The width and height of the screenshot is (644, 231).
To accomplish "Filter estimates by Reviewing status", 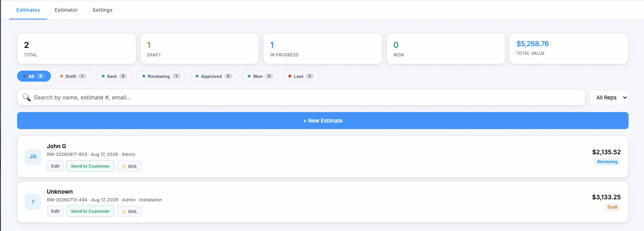I will (161, 76).
